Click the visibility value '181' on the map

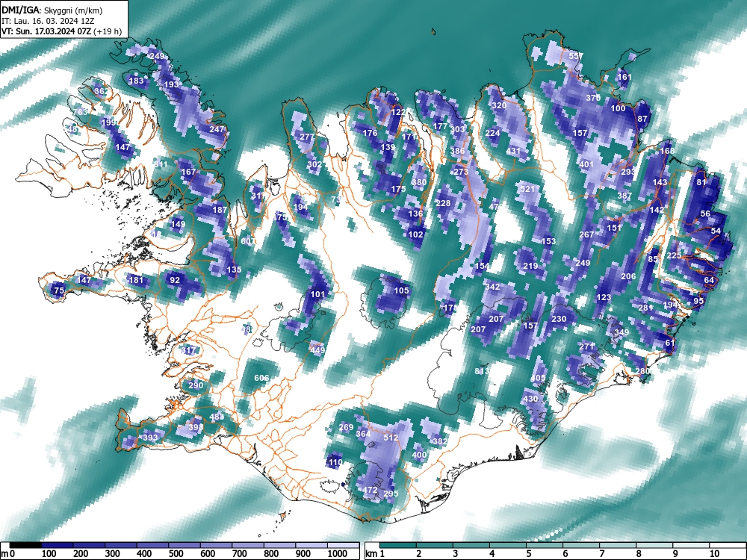point(136,279)
